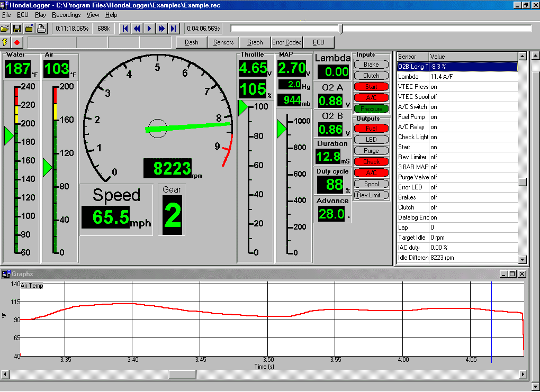Click the 8223 rpm digital readout
Image resolution: width=540 pixels, height=392 pixels.
pyautogui.click(x=168, y=168)
